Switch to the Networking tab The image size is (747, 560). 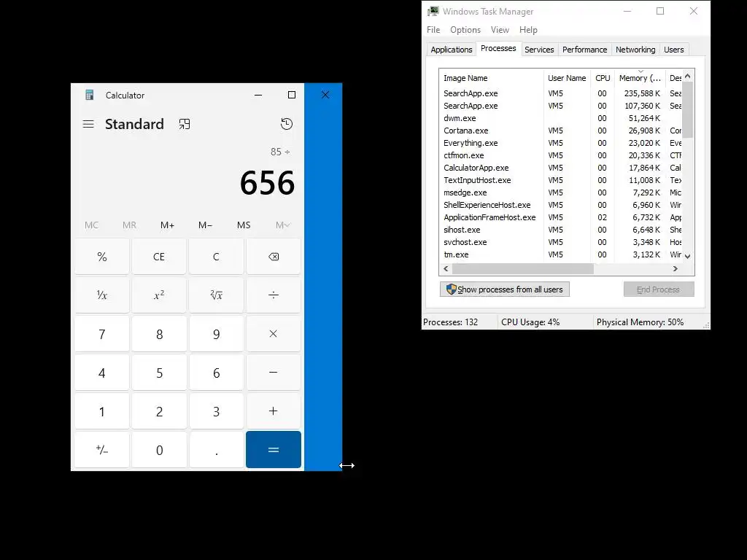(635, 50)
